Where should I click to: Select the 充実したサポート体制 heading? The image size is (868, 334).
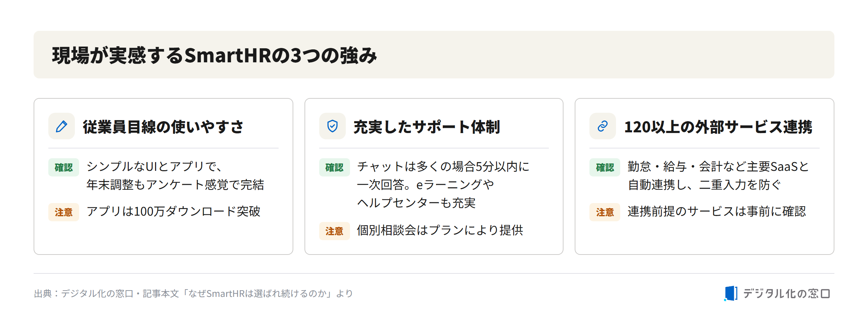[427, 127]
